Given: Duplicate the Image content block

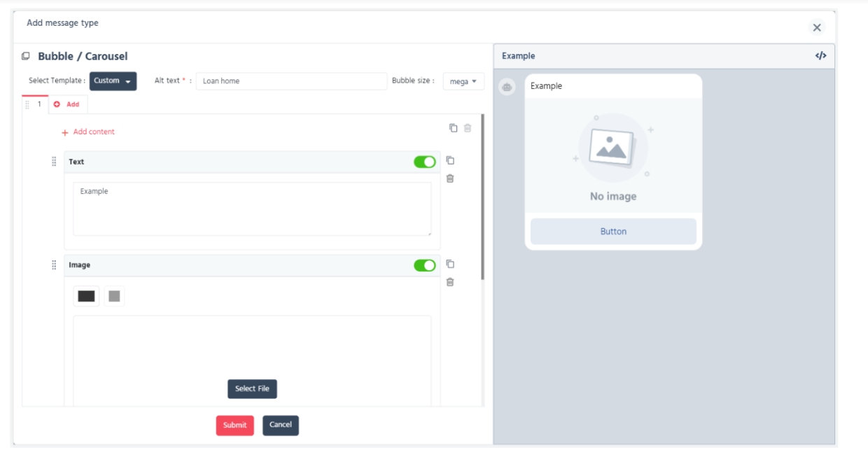Looking at the screenshot, I should tap(450, 264).
